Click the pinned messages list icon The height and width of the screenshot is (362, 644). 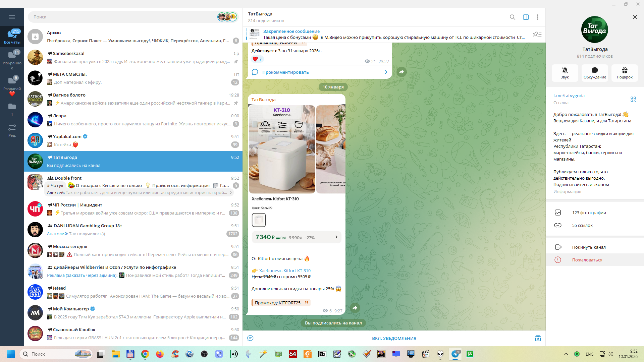click(537, 35)
